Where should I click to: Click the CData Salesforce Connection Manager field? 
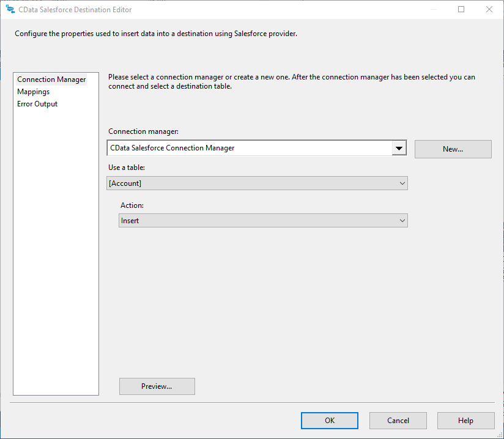248,148
